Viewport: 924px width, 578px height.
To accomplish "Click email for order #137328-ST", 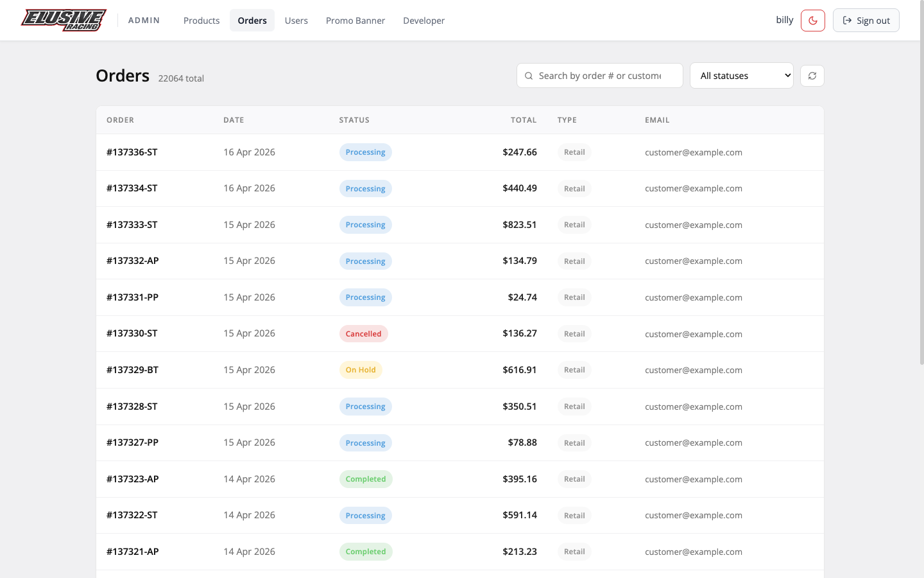I will click(x=694, y=407).
